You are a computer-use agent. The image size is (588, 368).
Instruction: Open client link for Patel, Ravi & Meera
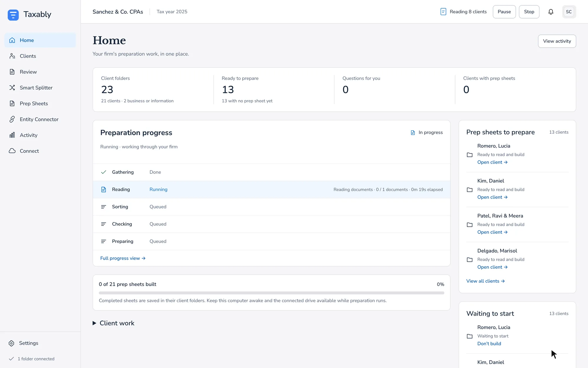492,232
